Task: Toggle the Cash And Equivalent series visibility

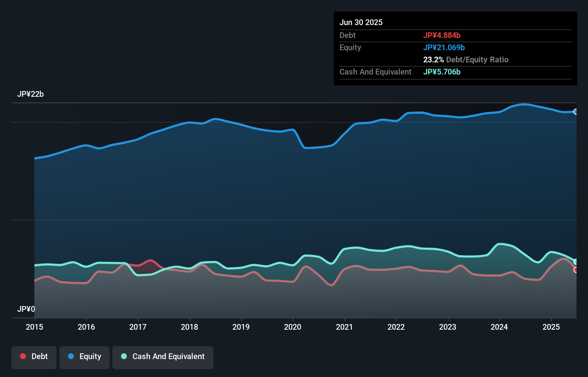Action: (x=163, y=357)
